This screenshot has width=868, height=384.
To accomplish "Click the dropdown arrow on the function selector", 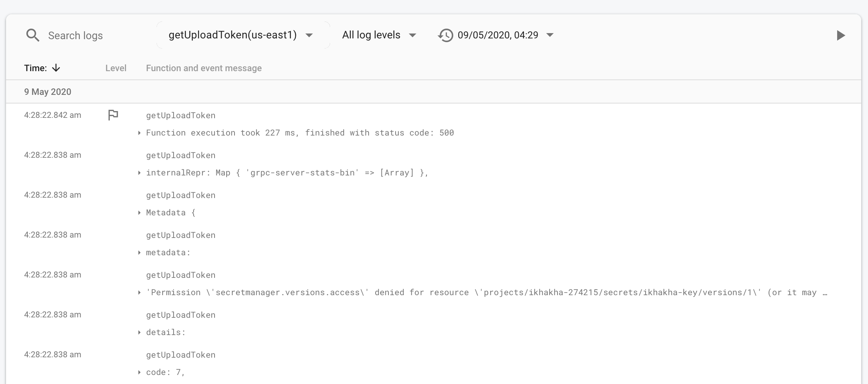I will (x=309, y=35).
